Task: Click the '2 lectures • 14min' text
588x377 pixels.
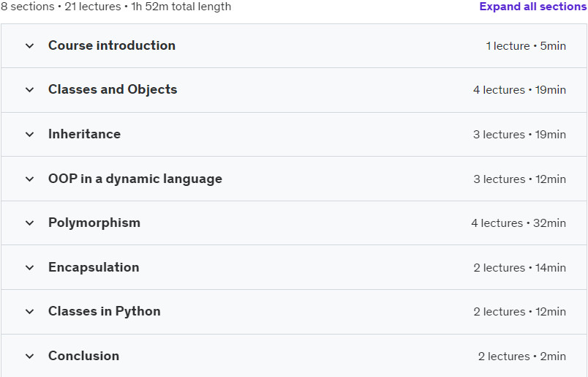Action: (519, 268)
